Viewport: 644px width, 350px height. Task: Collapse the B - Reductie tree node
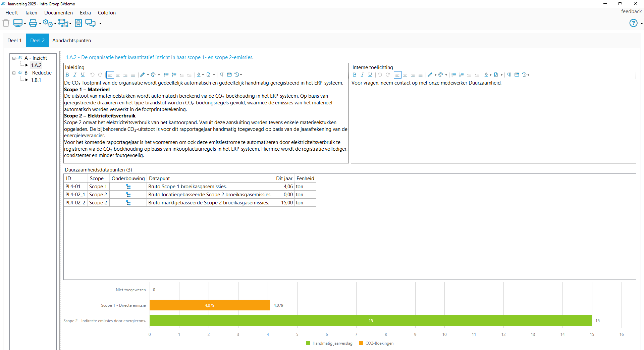[14, 73]
